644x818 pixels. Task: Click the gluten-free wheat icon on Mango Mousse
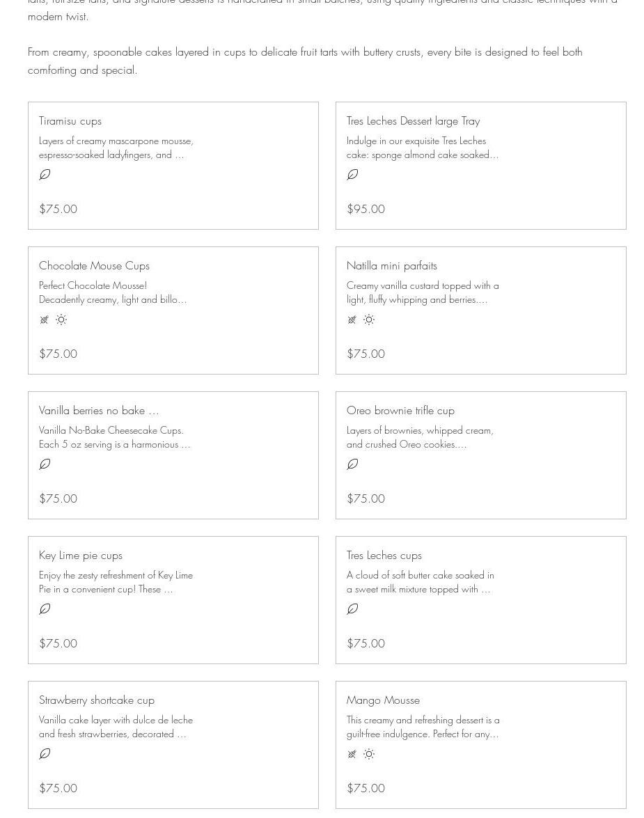click(352, 754)
